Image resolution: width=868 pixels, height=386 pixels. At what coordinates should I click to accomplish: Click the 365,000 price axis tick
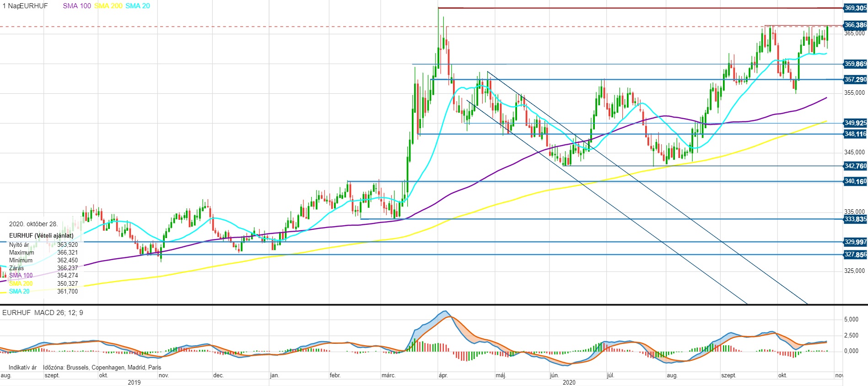[x=854, y=33]
